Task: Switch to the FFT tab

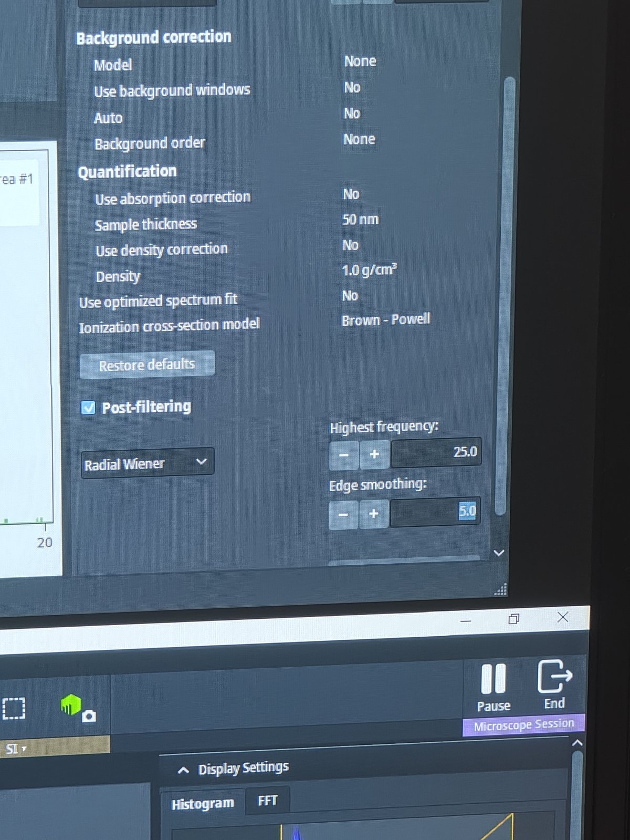Action: pyautogui.click(x=267, y=801)
